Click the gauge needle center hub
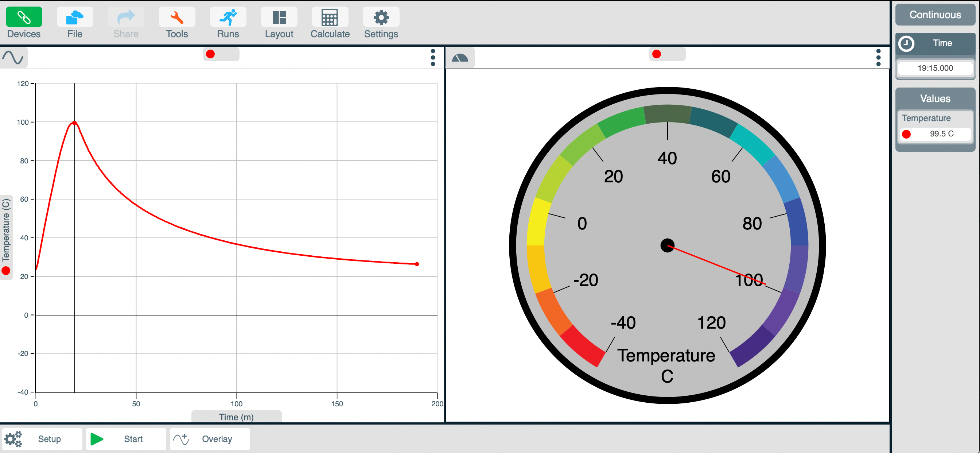Image resolution: width=980 pixels, height=453 pixels. (x=667, y=245)
